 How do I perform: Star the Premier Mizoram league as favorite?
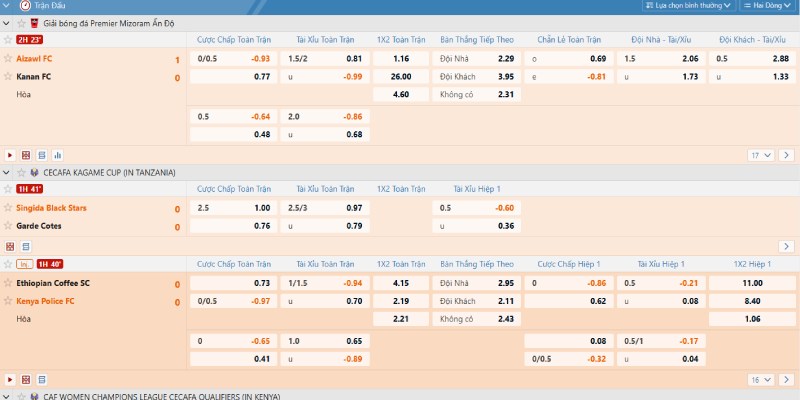[22, 22]
